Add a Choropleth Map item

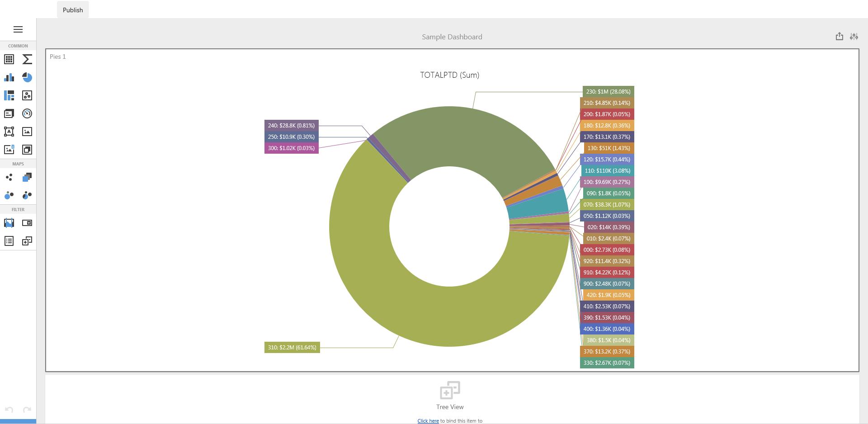(27, 177)
